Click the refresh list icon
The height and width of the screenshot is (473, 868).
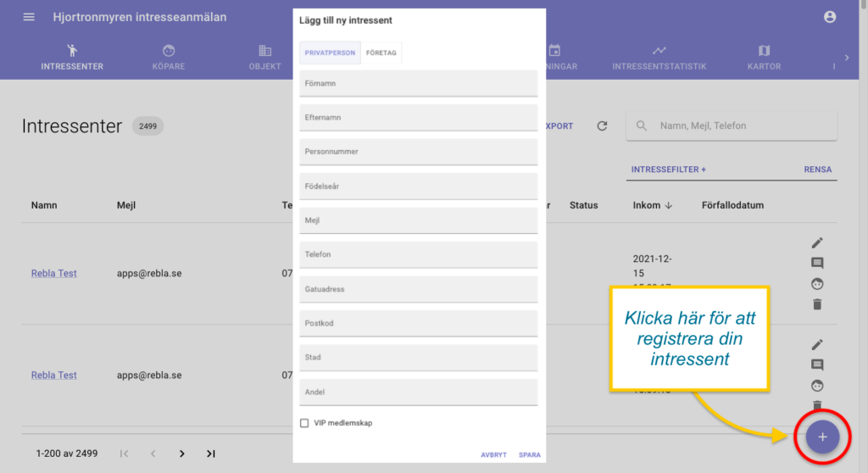(602, 126)
